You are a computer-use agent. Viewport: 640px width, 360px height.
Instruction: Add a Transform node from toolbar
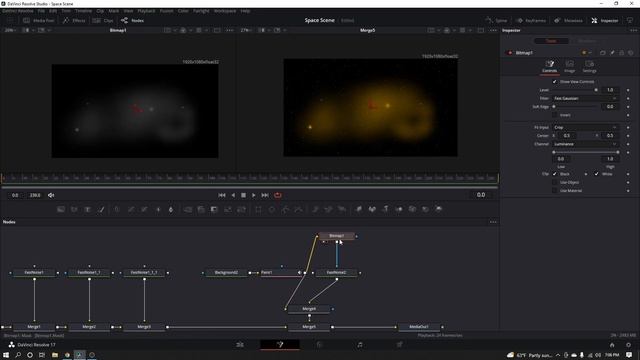(242, 209)
